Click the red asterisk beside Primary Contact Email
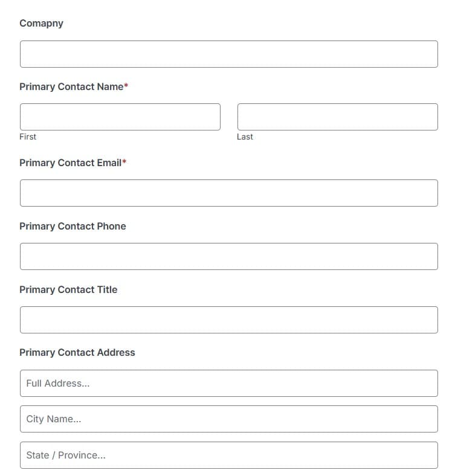Viewport: 455px width, 476px height. click(124, 161)
